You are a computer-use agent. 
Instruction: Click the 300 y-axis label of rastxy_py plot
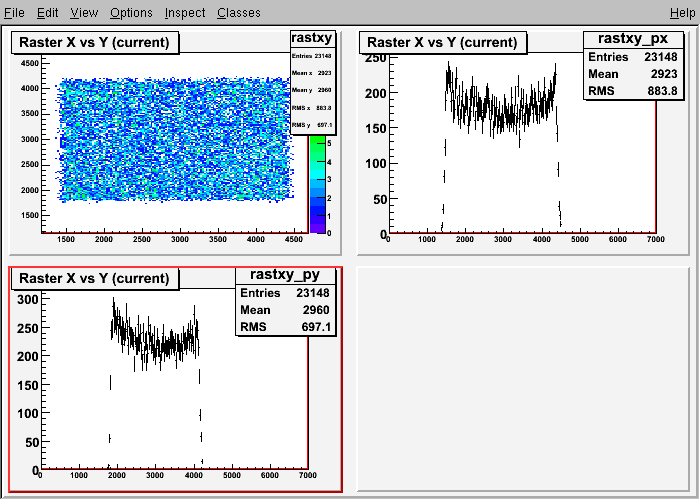28,299
